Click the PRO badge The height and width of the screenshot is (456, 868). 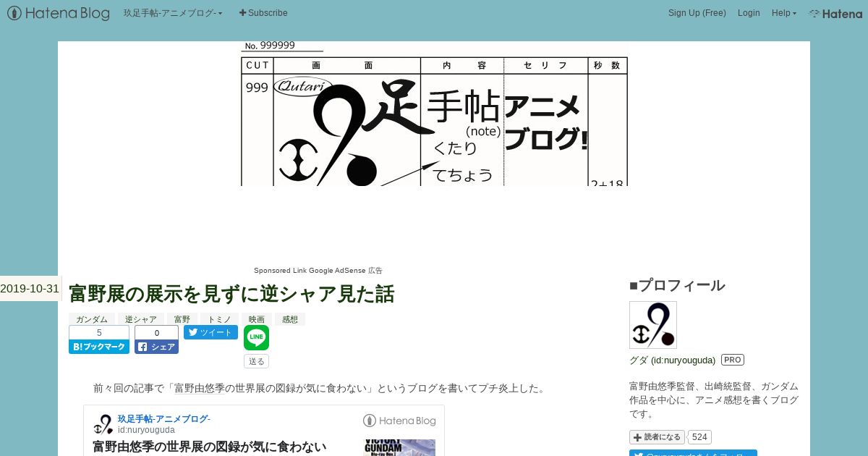pyautogui.click(x=733, y=360)
